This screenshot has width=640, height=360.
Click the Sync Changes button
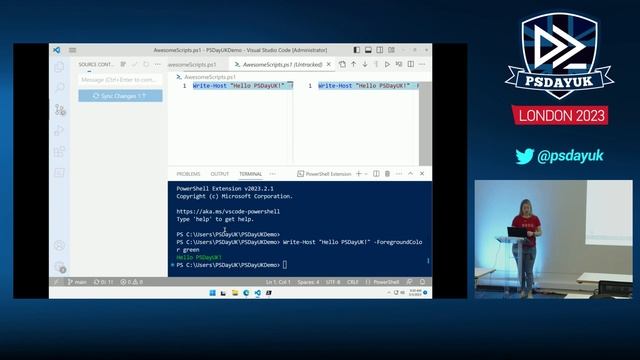[120, 96]
